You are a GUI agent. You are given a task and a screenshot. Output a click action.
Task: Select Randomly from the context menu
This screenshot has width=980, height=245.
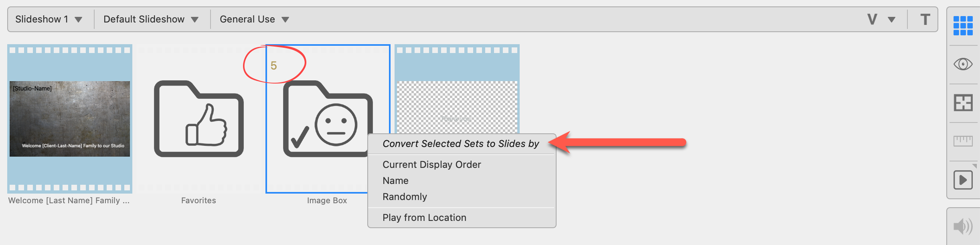click(x=405, y=197)
